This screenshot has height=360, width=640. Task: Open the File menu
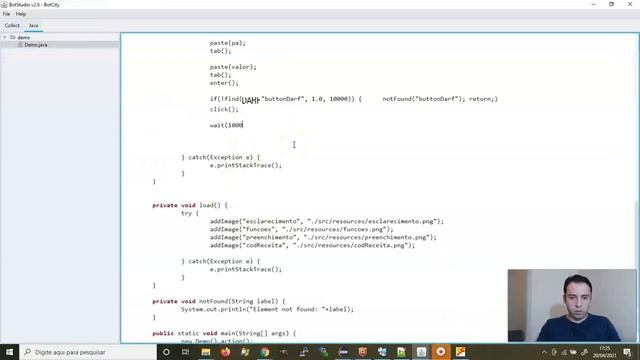click(x=7, y=14)
